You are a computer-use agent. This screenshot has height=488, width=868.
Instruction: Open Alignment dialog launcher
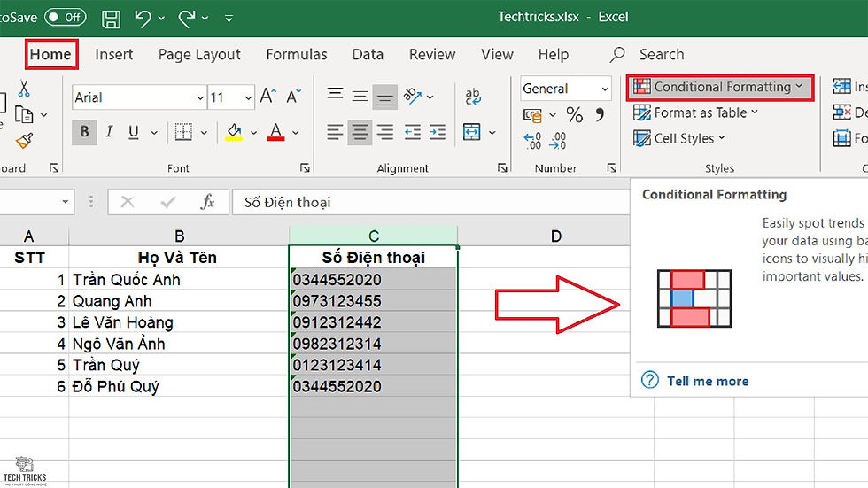(x=502, y=167)
